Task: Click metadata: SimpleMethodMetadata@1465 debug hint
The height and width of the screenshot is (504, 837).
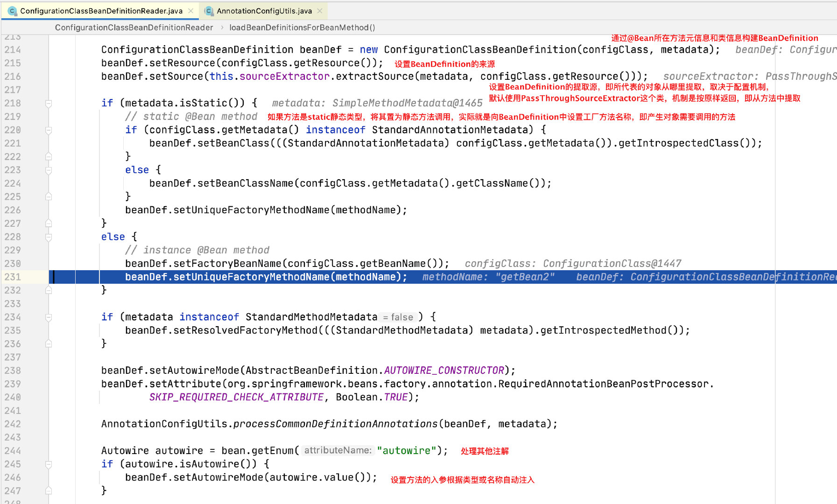Action: 377,103
